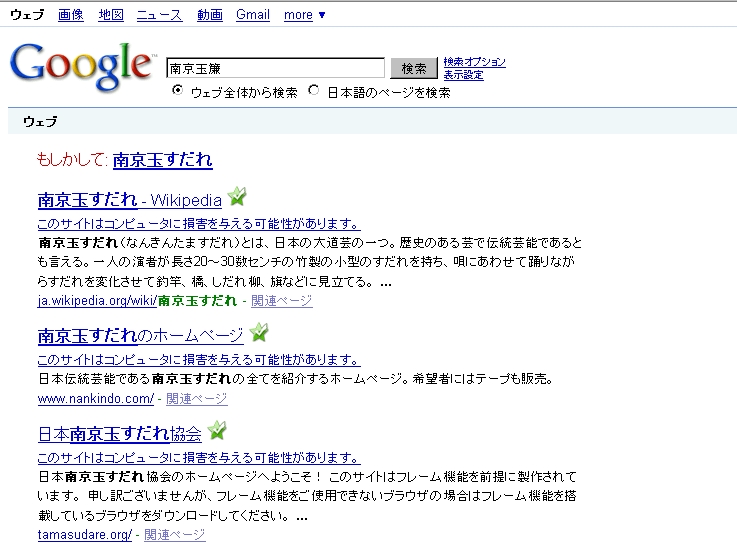This screenshot has width=737, height=551.
Task: Select the ウェブ全体から検索 radio button
Action: click(x=177, y=90)
